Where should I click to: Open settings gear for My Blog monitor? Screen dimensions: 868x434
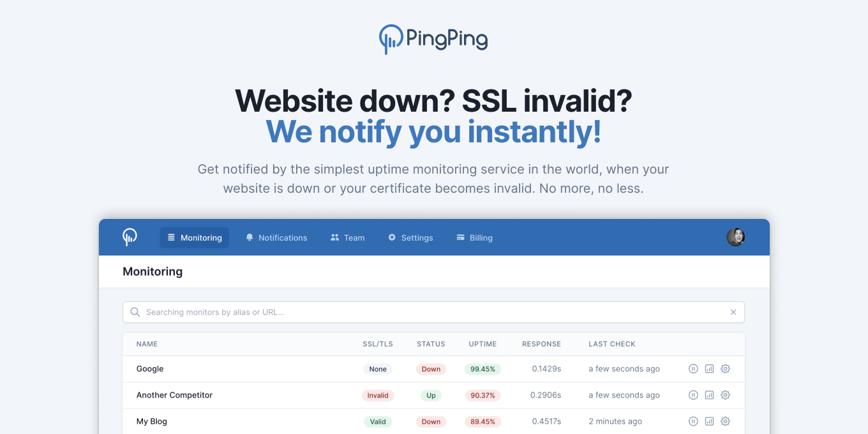click(725, 421)
